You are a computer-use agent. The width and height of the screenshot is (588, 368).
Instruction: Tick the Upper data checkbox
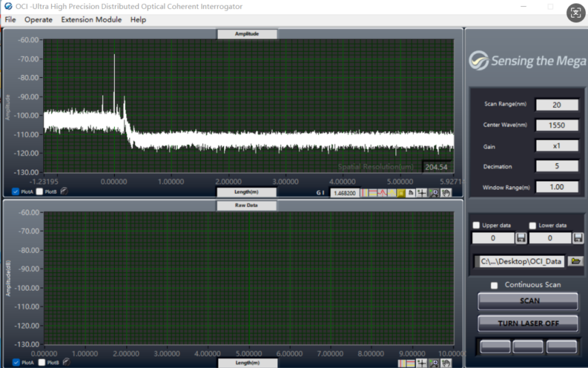(476, 225)
